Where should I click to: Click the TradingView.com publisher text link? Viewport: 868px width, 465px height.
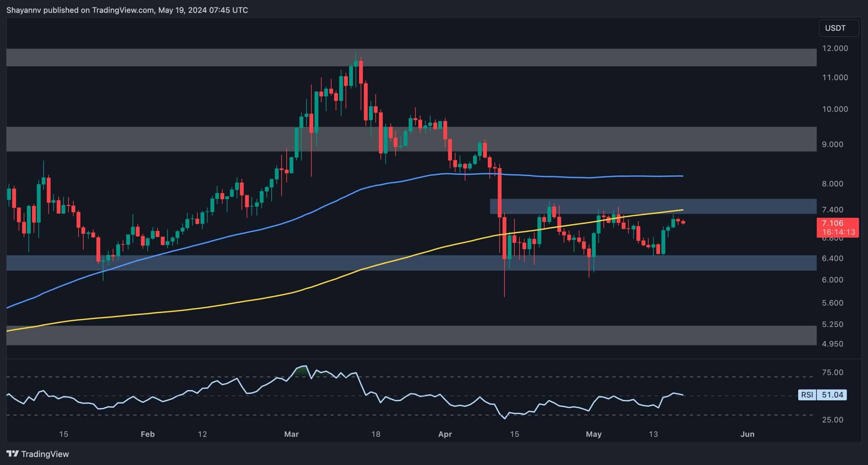123,10
